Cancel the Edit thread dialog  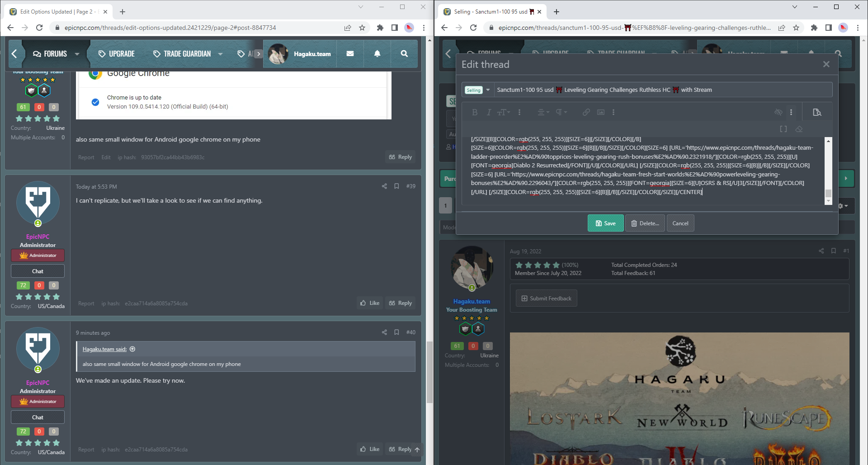coord(680,223)
